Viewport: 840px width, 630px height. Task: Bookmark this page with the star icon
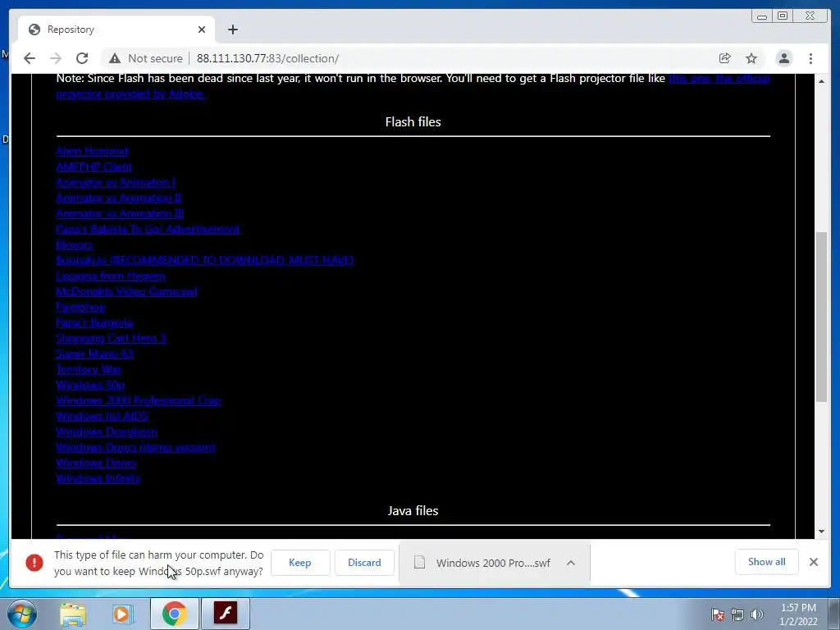tap(751, 58)
